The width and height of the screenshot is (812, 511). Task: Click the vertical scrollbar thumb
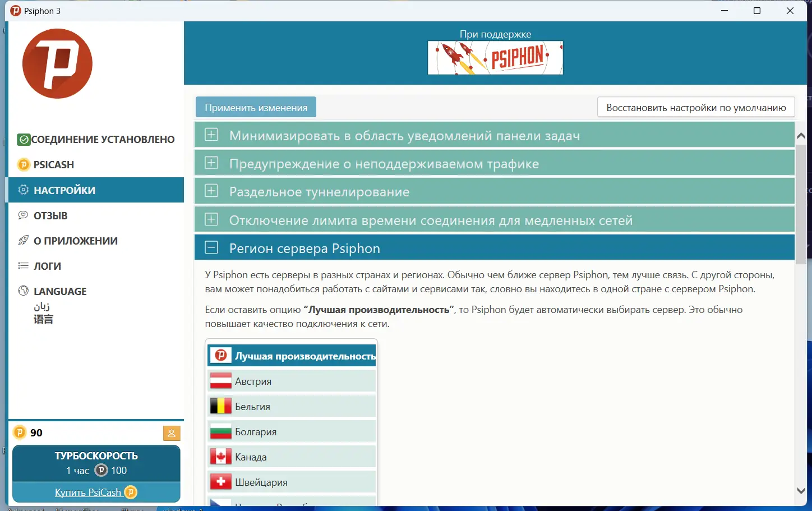tap(801, 203)
